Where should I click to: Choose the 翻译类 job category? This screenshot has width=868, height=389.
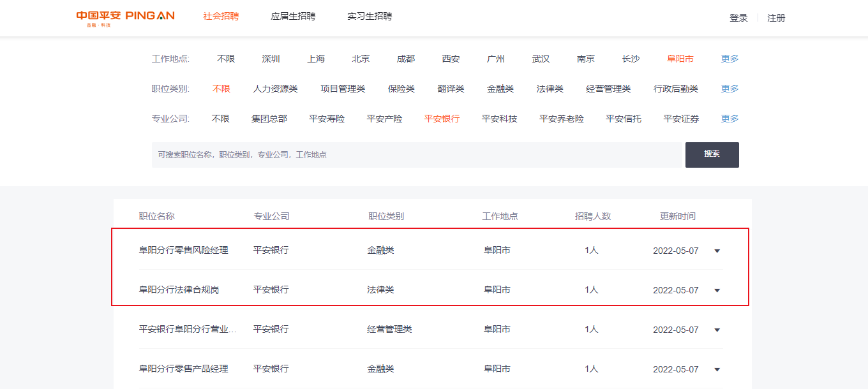pyautogui.click(x=451, y=89)
